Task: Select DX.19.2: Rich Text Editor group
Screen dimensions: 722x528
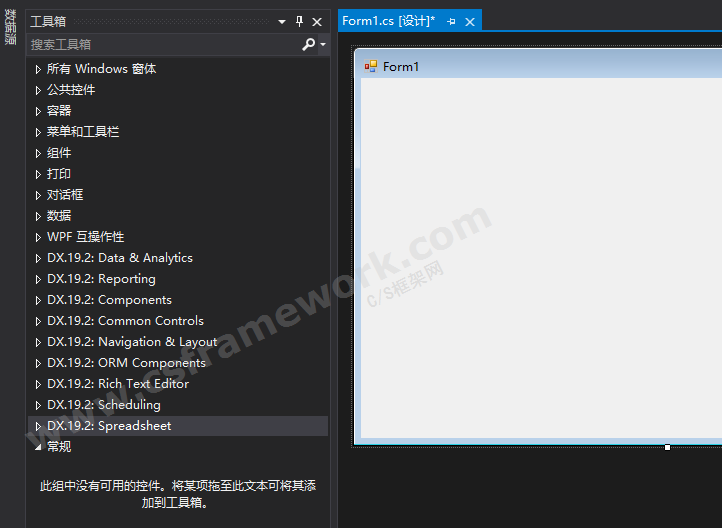Action: coord(117,384)
